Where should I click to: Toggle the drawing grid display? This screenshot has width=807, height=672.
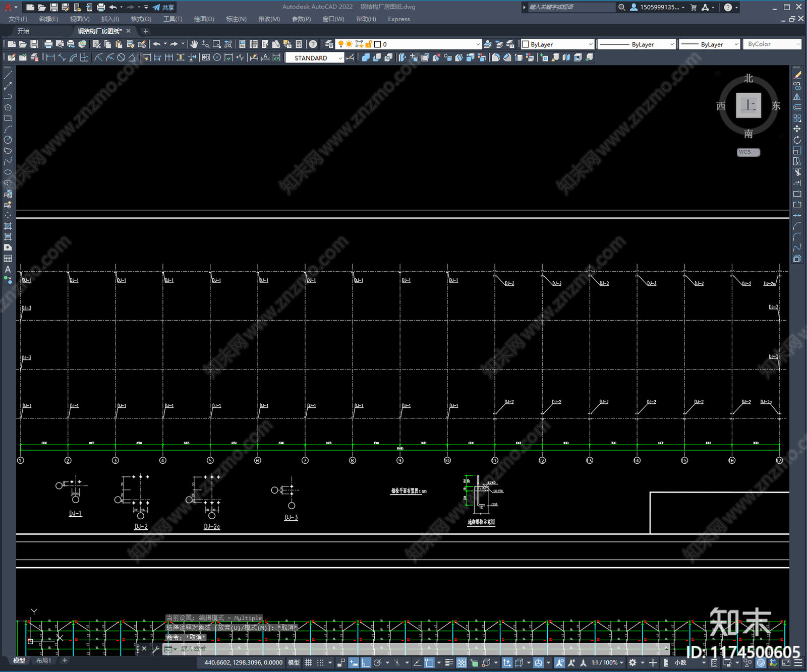click(x=308, y=662)
